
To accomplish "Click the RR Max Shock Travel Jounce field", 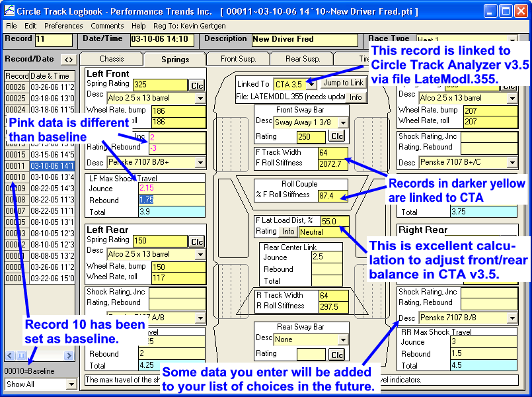I will (x=484, y=341).
